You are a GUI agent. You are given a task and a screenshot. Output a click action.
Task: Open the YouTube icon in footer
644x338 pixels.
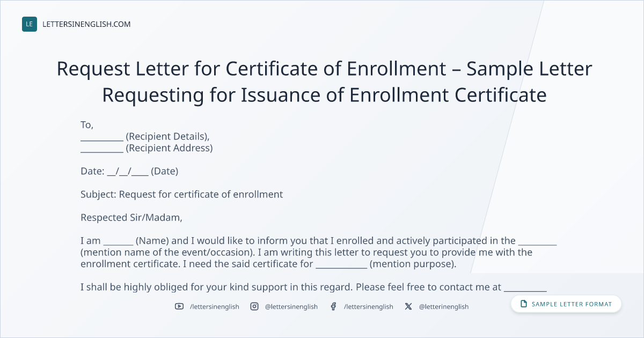(179, 306)
